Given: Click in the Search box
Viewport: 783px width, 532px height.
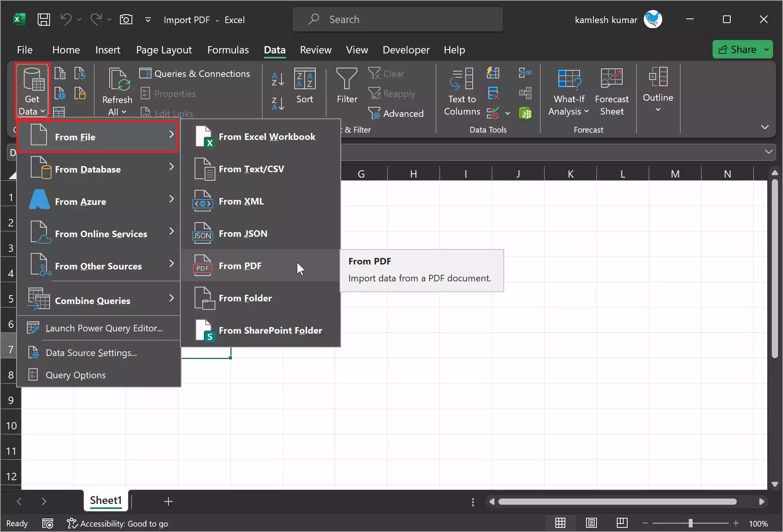Looking at the screenshot, I should 398,19.
